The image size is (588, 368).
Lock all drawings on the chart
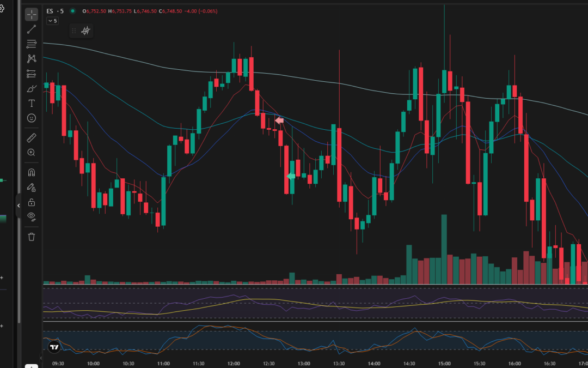coord(31,202)
